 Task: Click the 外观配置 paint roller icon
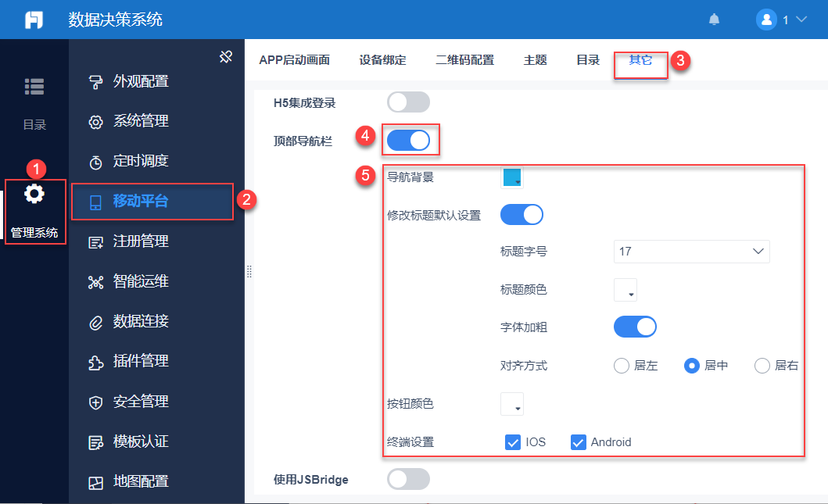point(95,82)
